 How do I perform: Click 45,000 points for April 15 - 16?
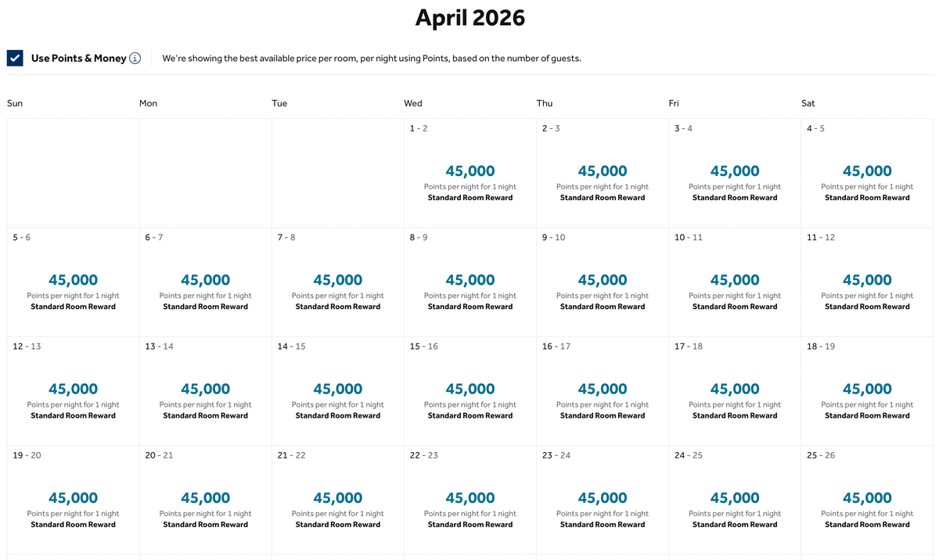pyautogui.click(x=469, y=389)
